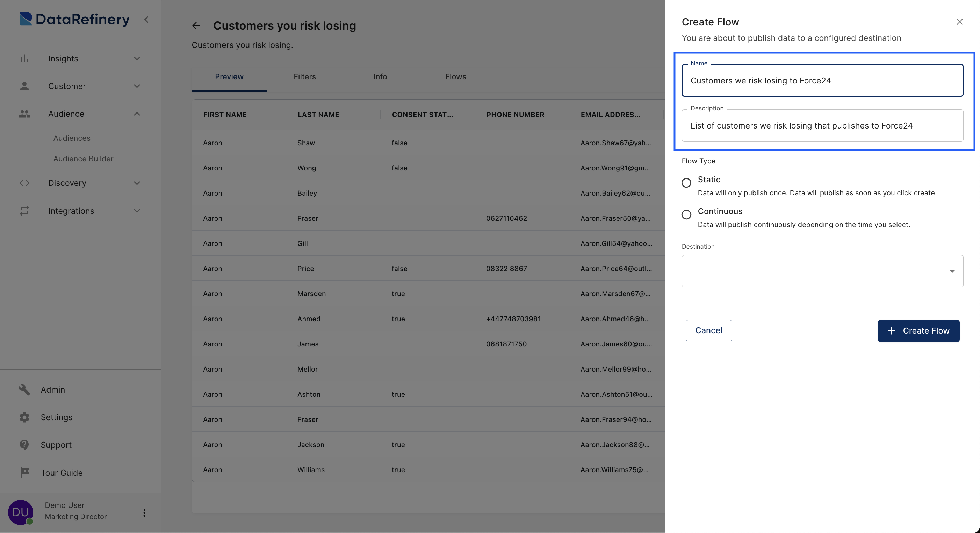Click the Customers you risk losing title

point(284,25)
